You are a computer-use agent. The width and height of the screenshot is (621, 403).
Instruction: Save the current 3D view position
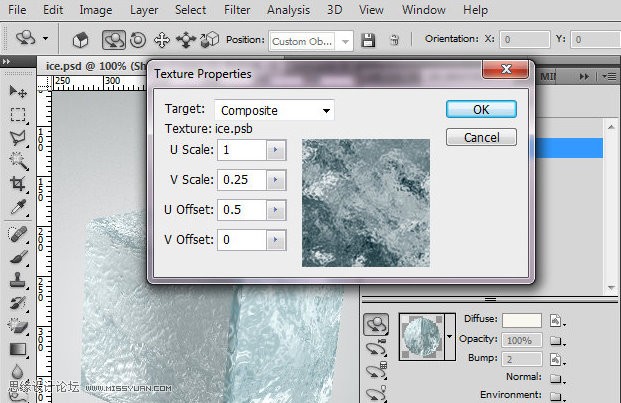tap(368, 40)
